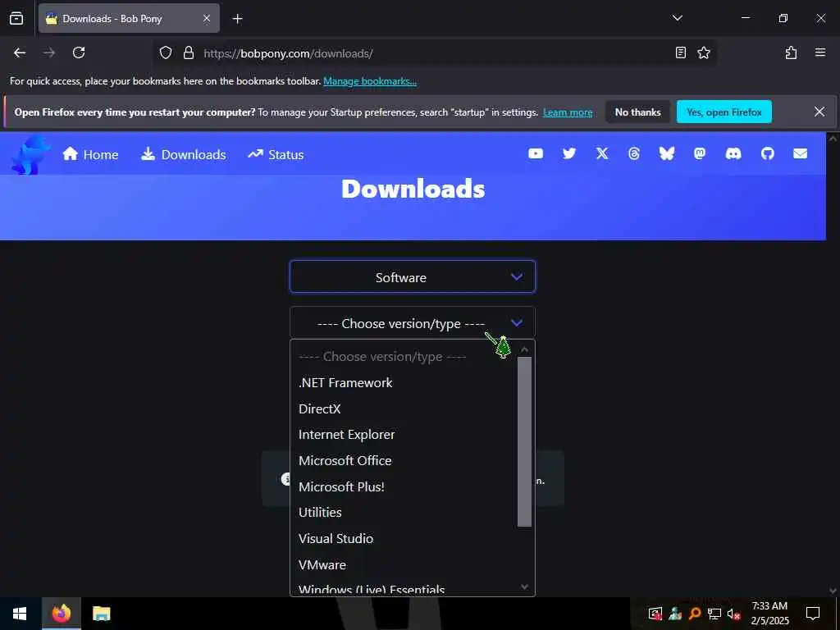Open the Windows Start menu
This screenshot has height=630, width=840.
tap(20, 614)
